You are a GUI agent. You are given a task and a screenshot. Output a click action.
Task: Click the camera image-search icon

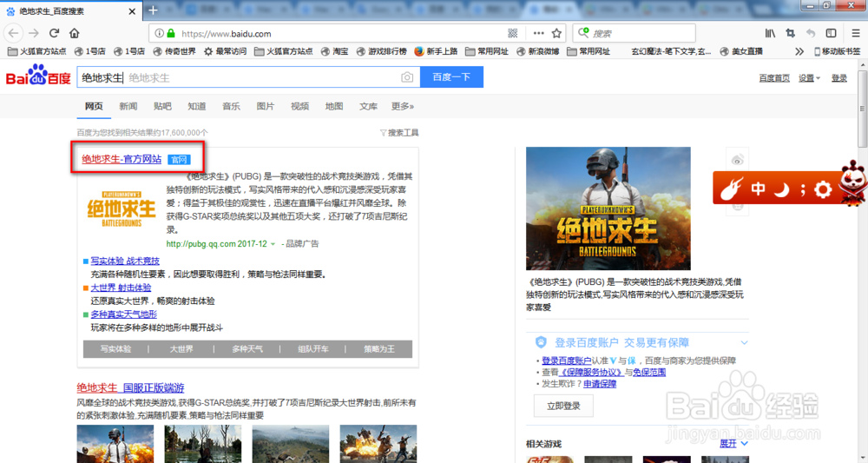point(407,77)
